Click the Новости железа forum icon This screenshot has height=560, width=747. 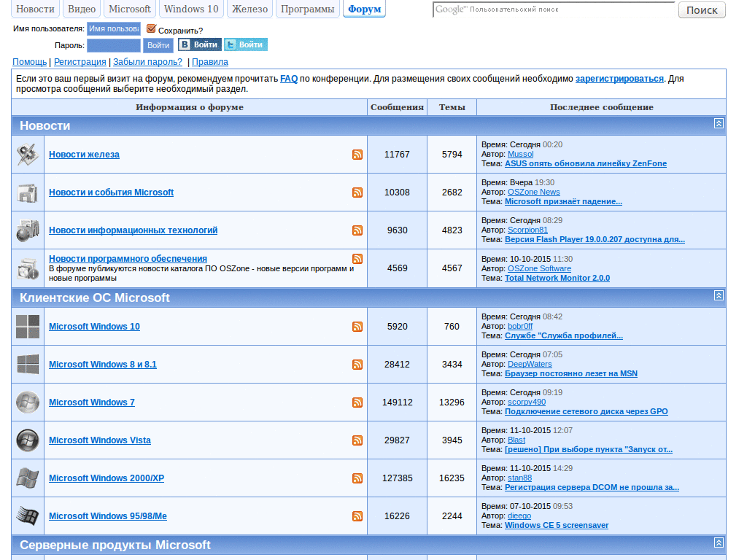click(x=28, y=155)
